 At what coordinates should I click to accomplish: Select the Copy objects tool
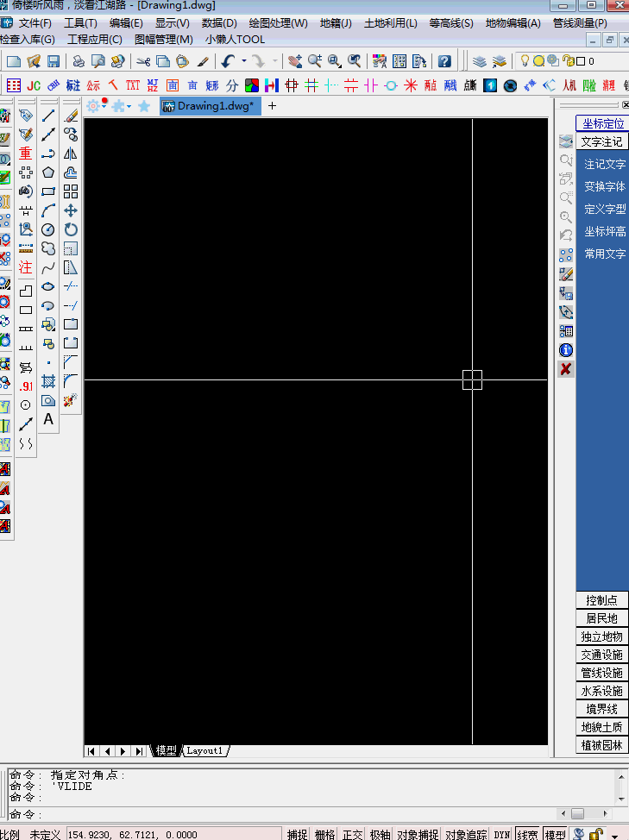click(71, 135)
